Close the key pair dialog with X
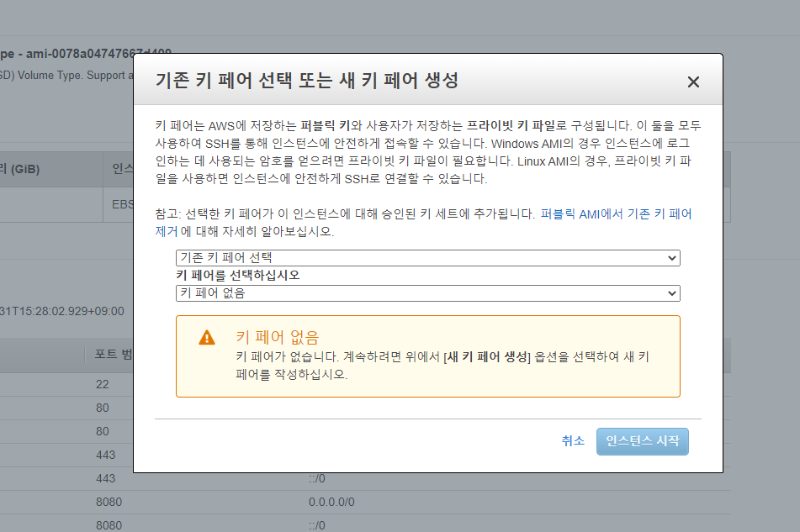The width and height of the screenshot is (800, 532). [x=693, y=82]
